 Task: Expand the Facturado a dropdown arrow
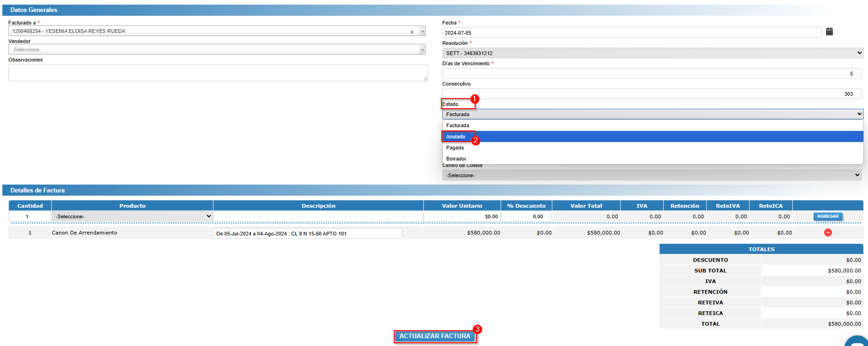click(422, 31)
